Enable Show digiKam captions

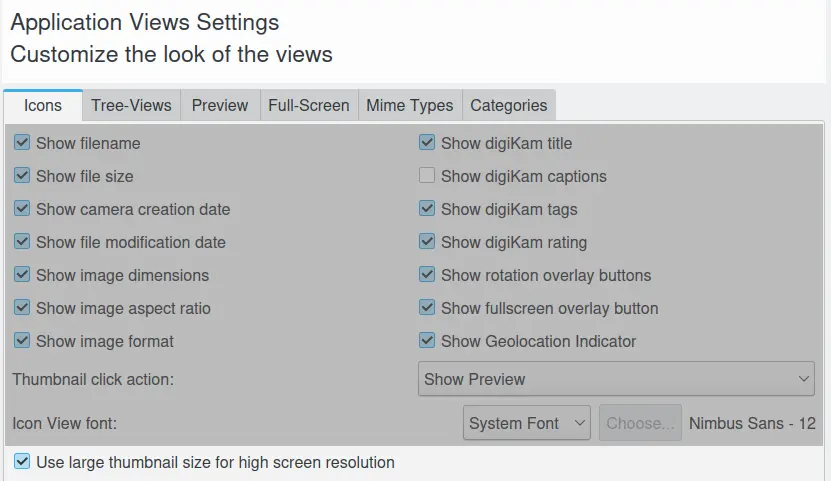click(427, 176)
